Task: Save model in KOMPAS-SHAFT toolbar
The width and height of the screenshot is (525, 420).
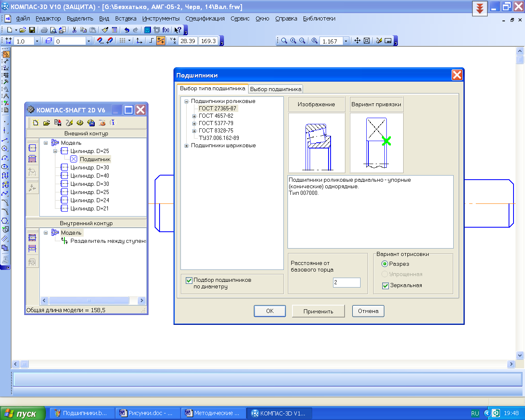Action: pyautogui.click(x=58, y=123)
